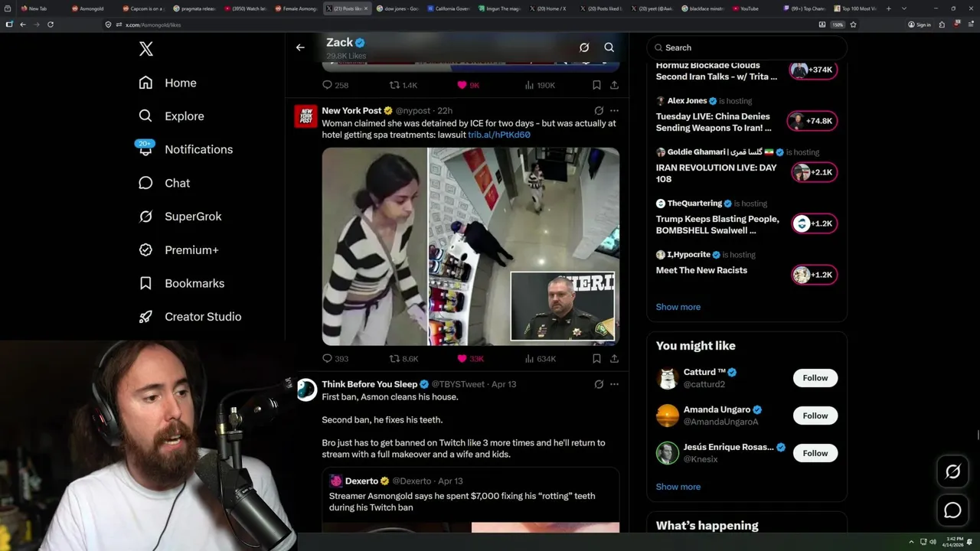
Task: Open the X logo home icon
Action: pyautogui.click(x=146, y=50)
